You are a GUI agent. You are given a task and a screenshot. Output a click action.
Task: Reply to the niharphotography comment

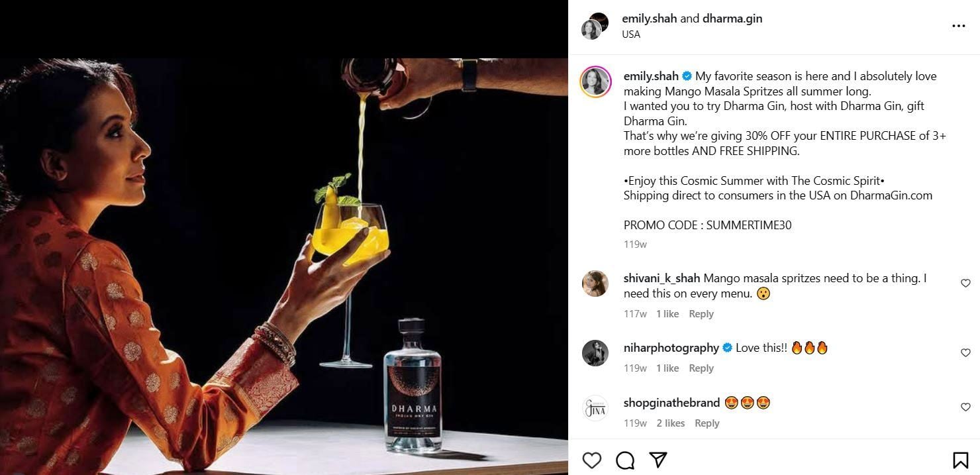point(701,368)
